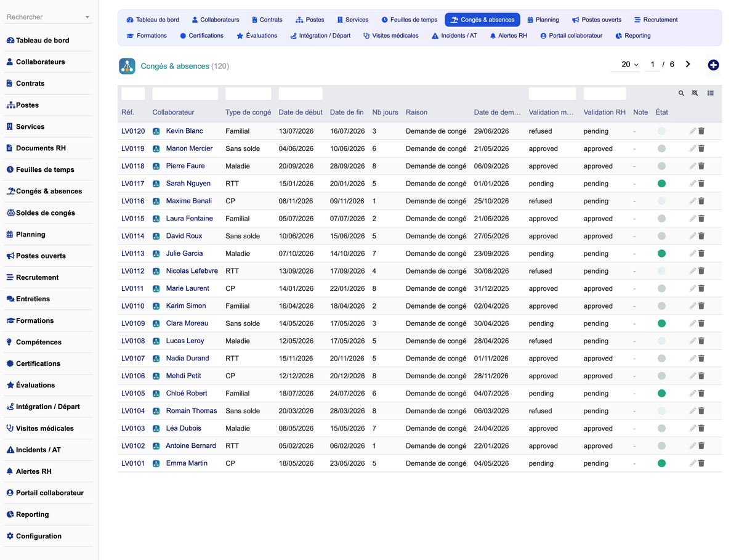Toggle the green status dot for LV0101

(x=661, y=463)
